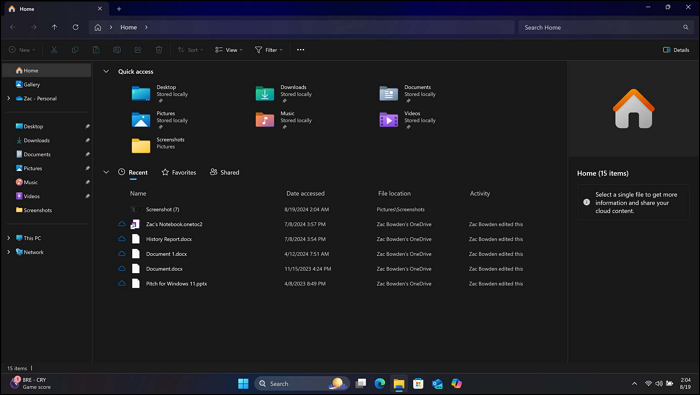Open Pictures folder icon in Quick access
The image size is (700, 395).
point(141,120)
